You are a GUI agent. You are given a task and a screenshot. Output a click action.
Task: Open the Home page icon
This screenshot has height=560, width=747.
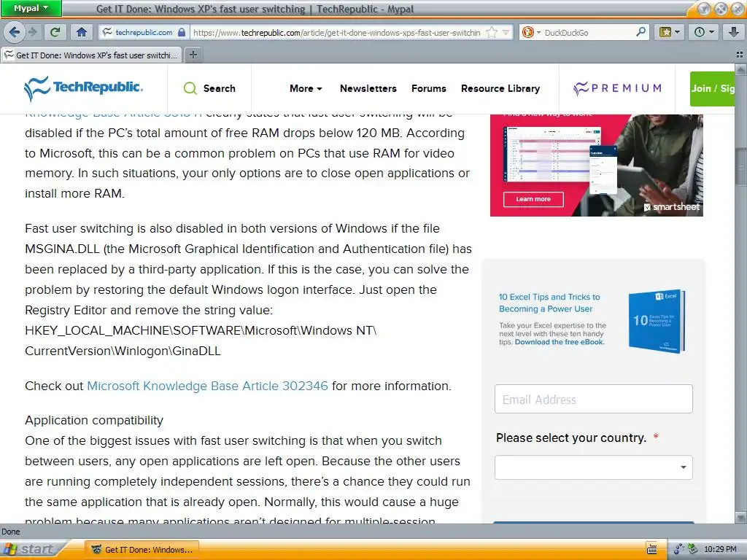(82, 32)
